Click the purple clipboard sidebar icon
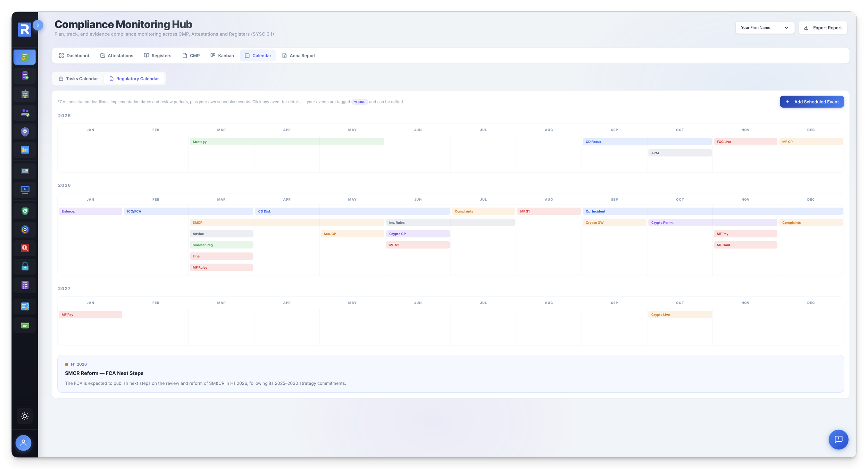 point(25,75)
